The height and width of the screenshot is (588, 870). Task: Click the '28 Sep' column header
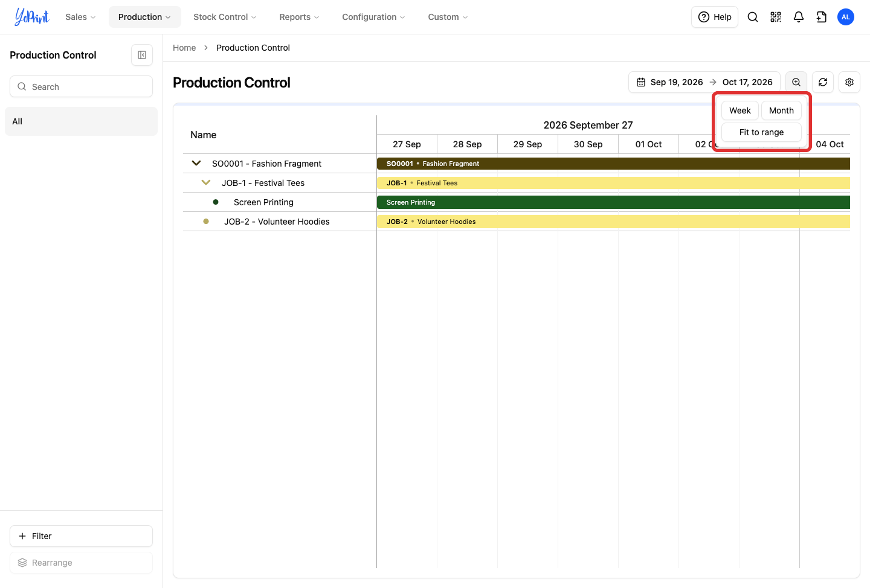(x=467, y=144)
